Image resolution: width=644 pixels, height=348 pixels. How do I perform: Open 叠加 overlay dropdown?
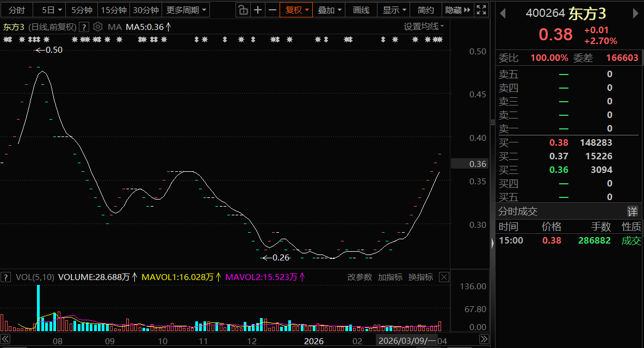(330, 10)
